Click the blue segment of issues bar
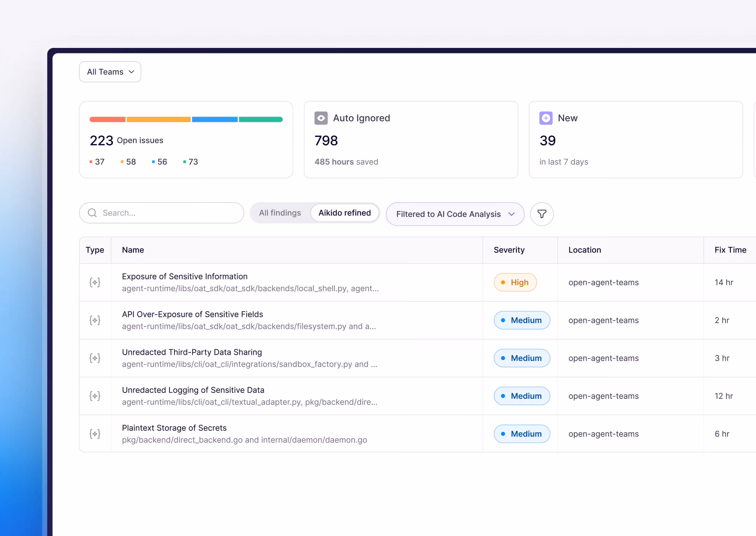The height and width of the screenshot is (536, 756). click(215, 119)
